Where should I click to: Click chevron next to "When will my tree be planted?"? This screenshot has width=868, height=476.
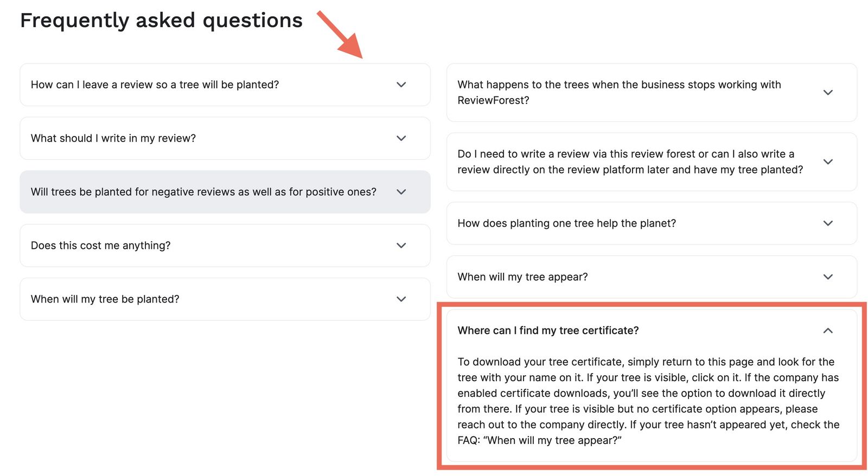pyautogui.click(x=401, y=299)
